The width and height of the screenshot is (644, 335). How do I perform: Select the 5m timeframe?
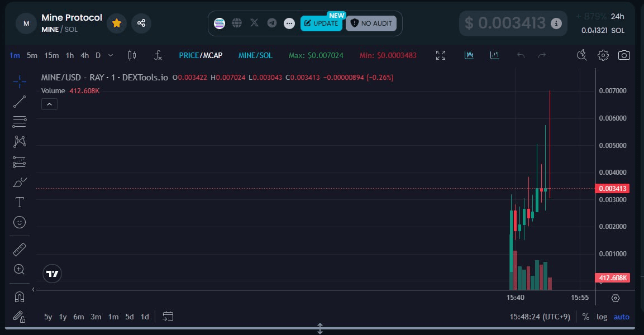(32, 55)
